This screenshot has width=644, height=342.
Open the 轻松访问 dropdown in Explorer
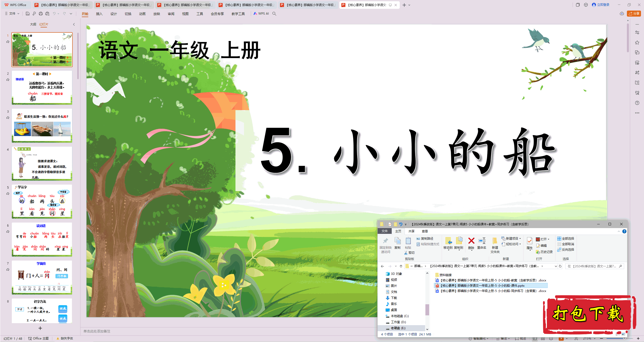(x=511, y=244)
